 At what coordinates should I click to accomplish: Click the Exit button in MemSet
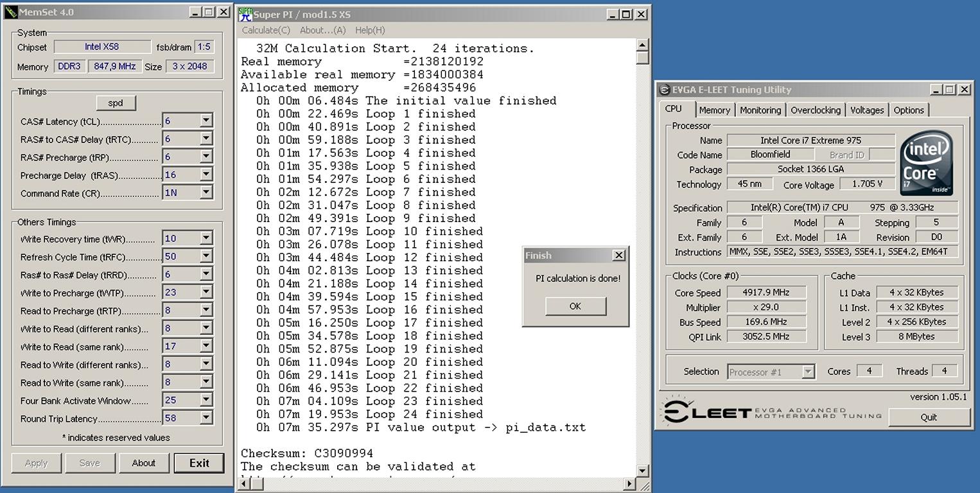click(x=199, y=463)
